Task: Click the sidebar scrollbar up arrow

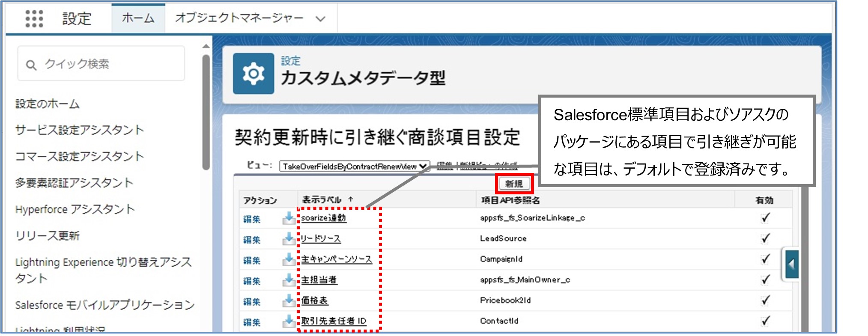Action: (206, 46)
